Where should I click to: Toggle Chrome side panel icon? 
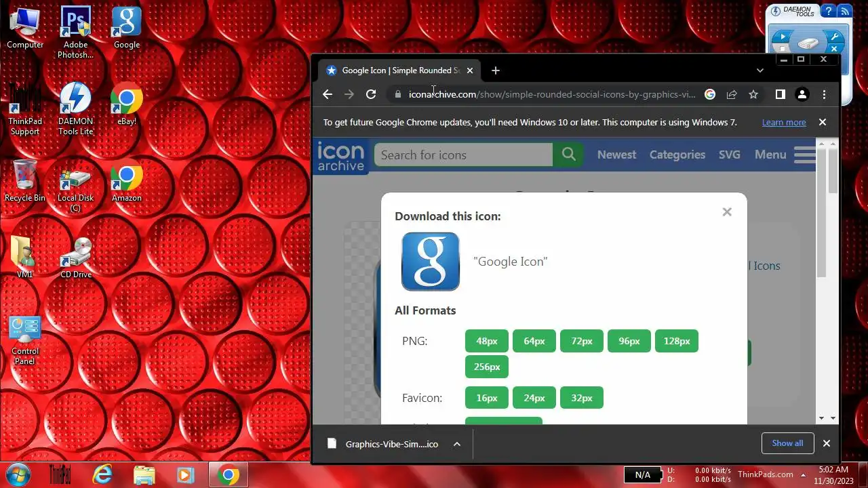pos(781,94)
